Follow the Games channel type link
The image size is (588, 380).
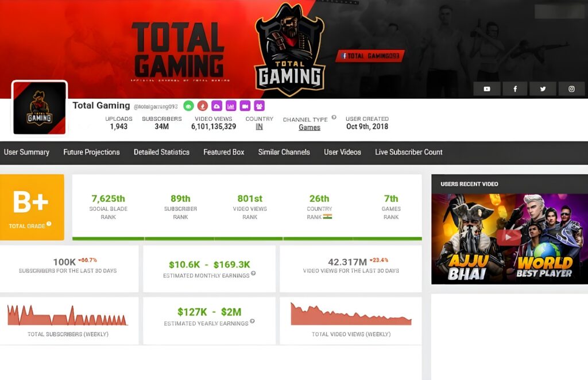pyautogui.click(x=310, y=127)
